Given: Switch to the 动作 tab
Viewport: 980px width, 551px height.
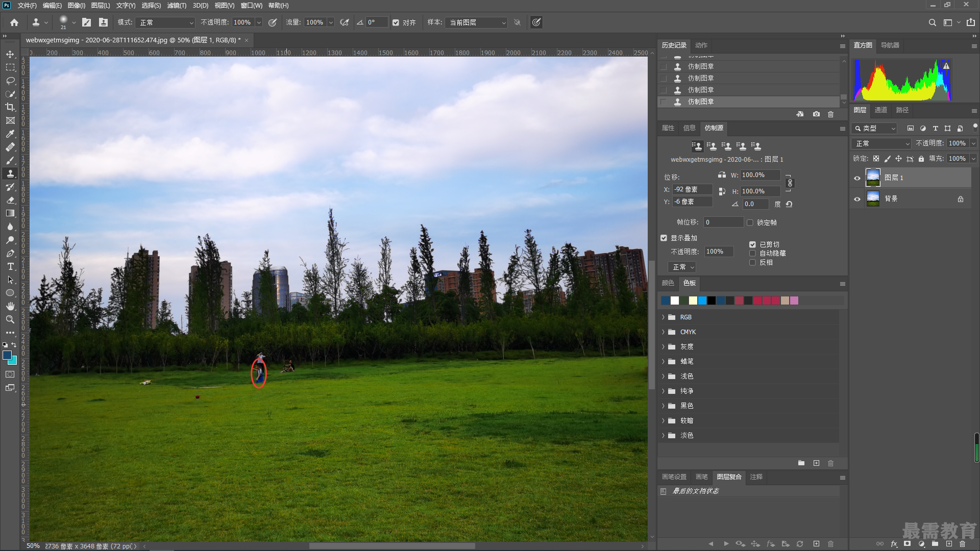Looking at the screenshot, I should point(701,45).
